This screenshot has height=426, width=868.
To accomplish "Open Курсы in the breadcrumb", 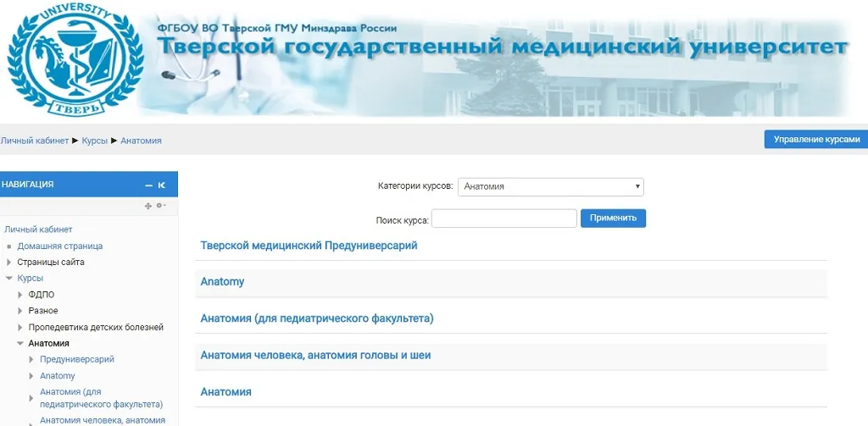I will [95, 141].
